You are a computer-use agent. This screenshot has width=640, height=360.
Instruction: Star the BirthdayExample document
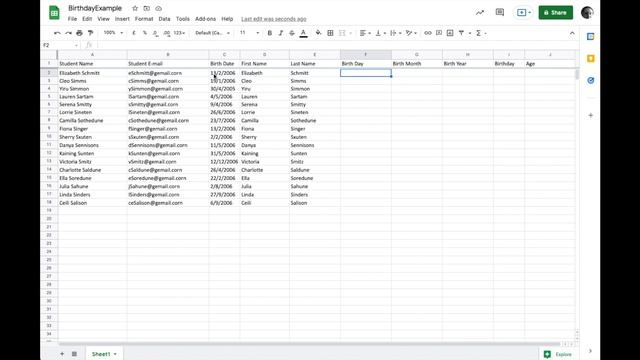(x=135, y=8)
